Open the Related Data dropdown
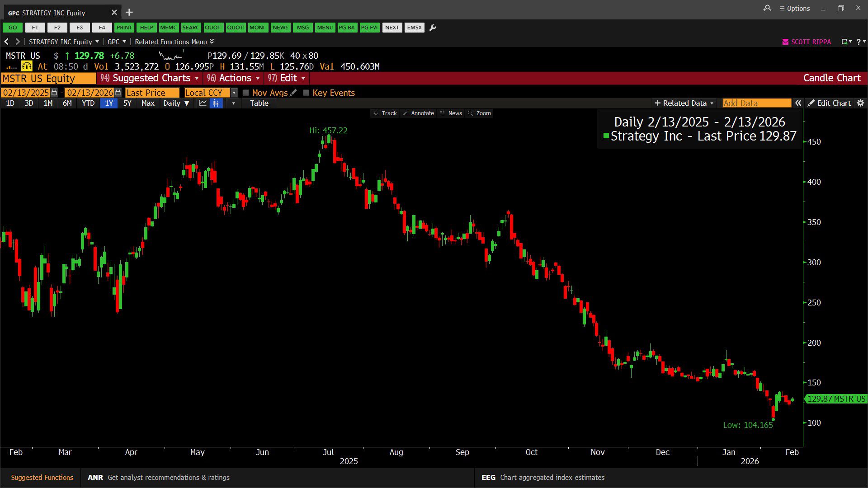The width and height of the screenshot is (868, 488). coord(684,103)
